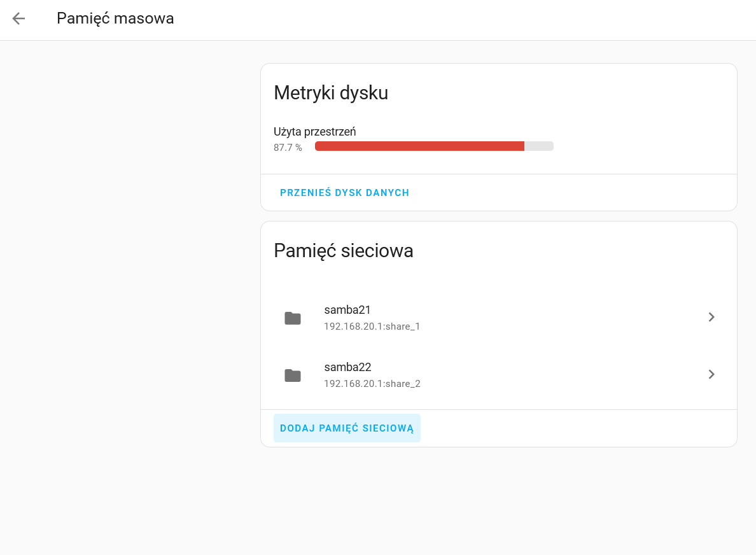Screen dimensions: 756x555
Task: Open samba22 using its right chevron
Action: (x=711, y=374)
